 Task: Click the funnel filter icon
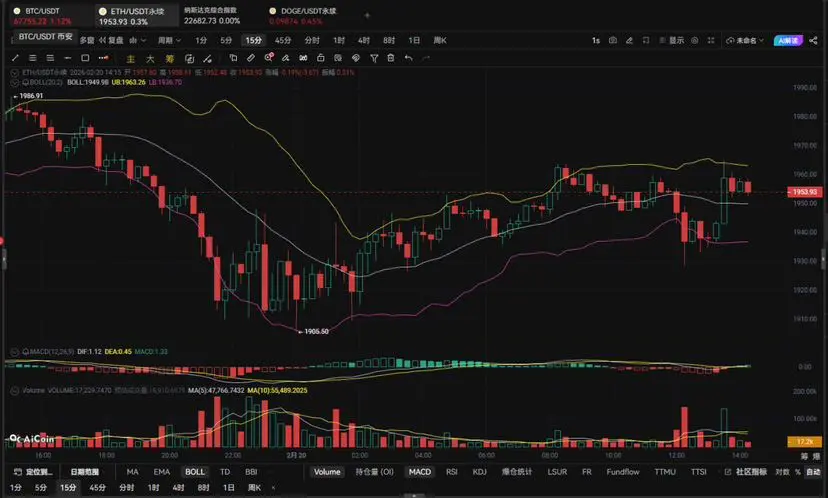pos(374,58)
